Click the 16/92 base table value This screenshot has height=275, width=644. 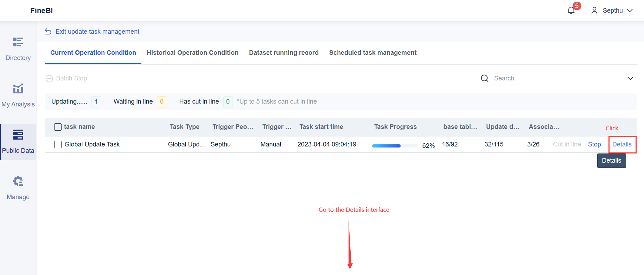450,144
